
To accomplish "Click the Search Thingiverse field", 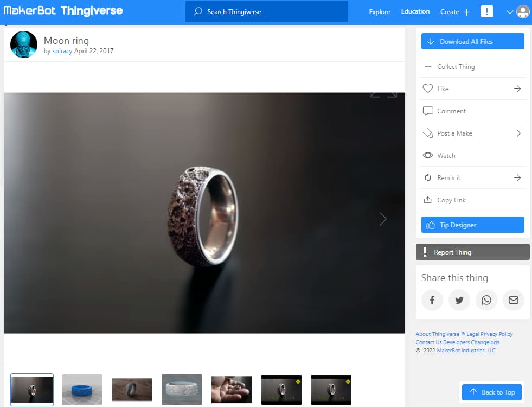I will tap(267, 11).
